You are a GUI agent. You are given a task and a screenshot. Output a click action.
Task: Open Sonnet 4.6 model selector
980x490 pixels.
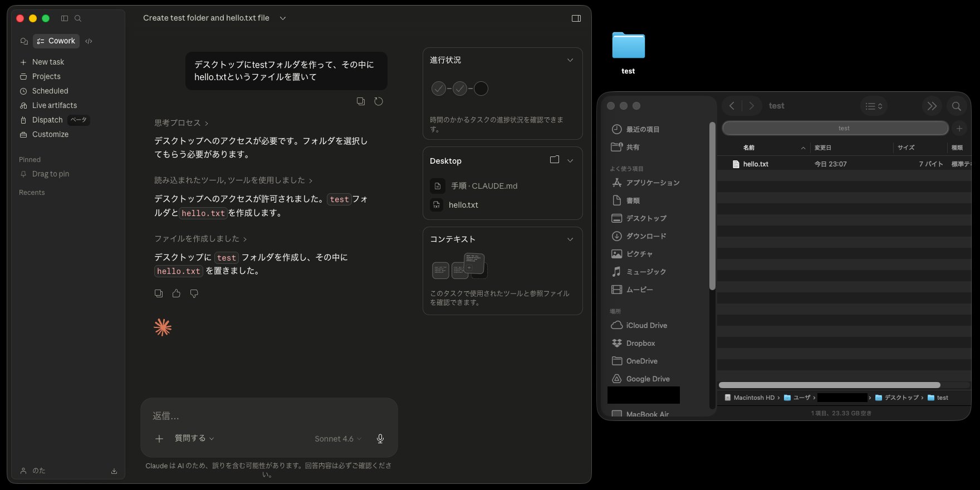pyautogui.click(x=338, y=439)
